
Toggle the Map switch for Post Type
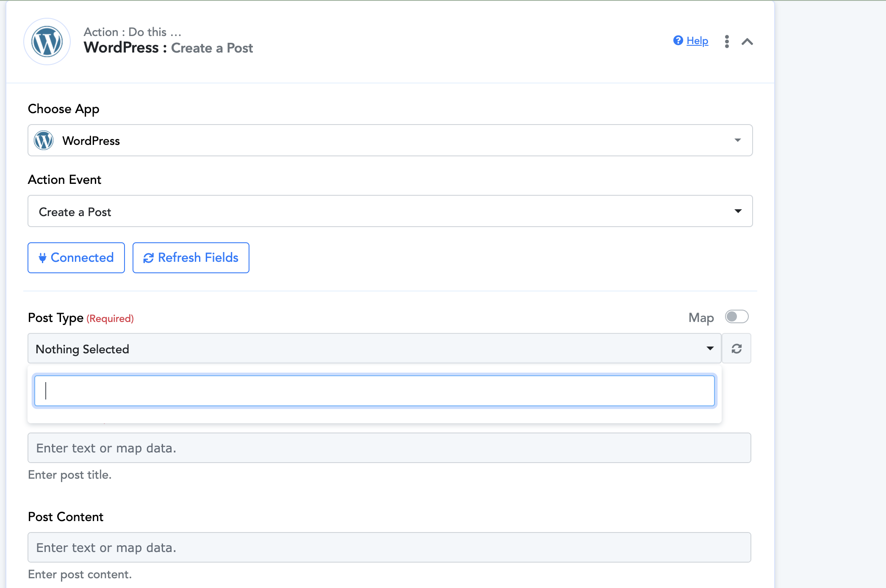pos(737,317)
